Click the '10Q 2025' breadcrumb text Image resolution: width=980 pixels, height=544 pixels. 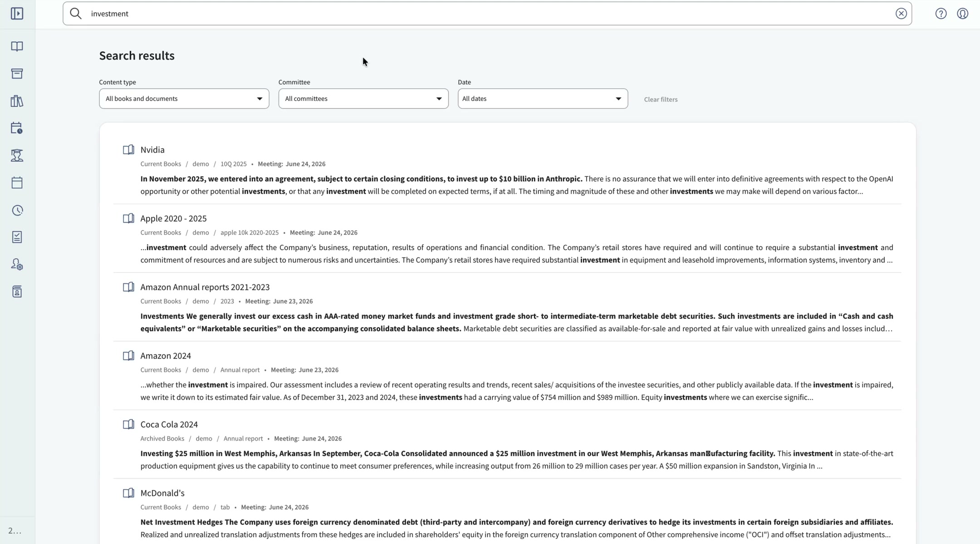point(233,164)
